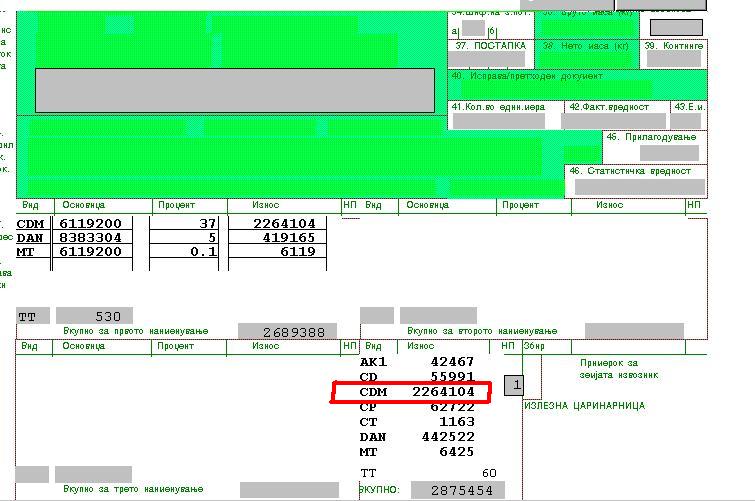Click the small gray "1" button

click(x=513, y=385)
